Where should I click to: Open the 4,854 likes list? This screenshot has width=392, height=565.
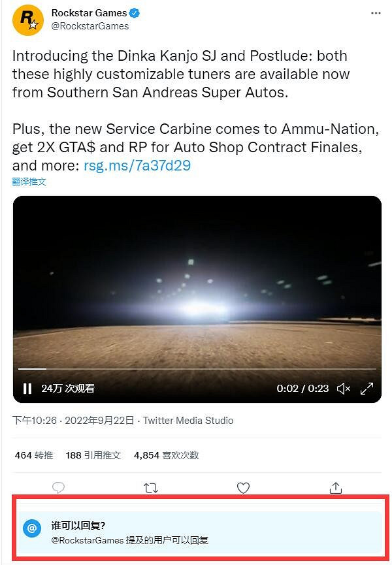[x=166, y=455]
